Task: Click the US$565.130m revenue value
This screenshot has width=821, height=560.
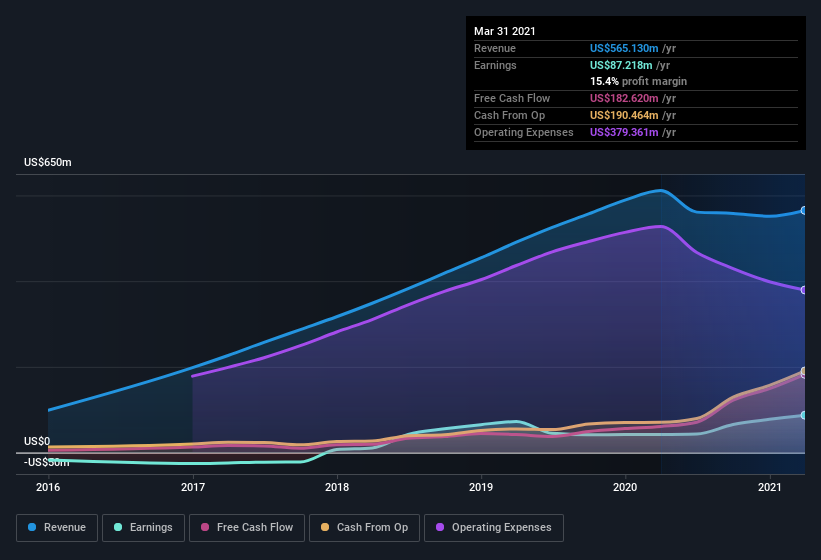Action: coord(624,48)
